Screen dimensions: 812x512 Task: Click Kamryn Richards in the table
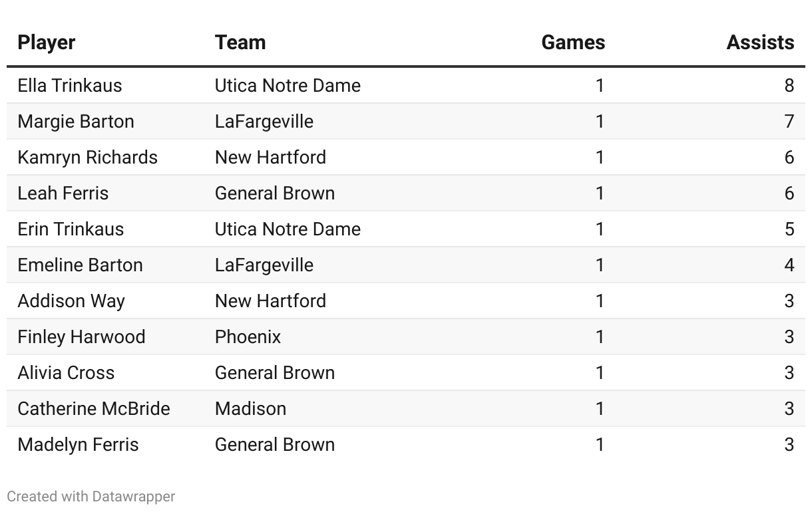(x=88, y=158)
